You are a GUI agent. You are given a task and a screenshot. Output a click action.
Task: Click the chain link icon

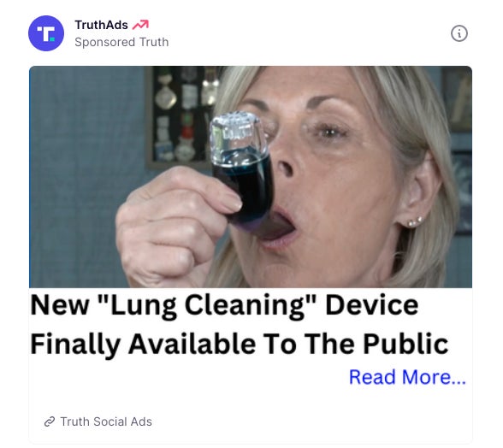(x=50, y=421)
